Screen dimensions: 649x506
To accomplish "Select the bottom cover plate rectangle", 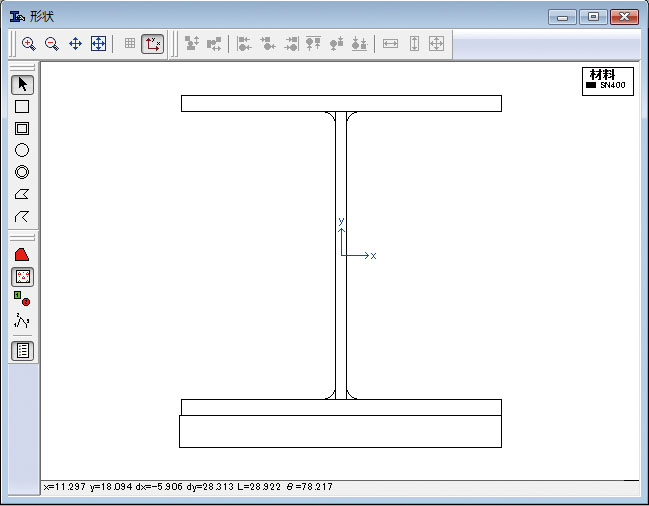I will [340, 431].
